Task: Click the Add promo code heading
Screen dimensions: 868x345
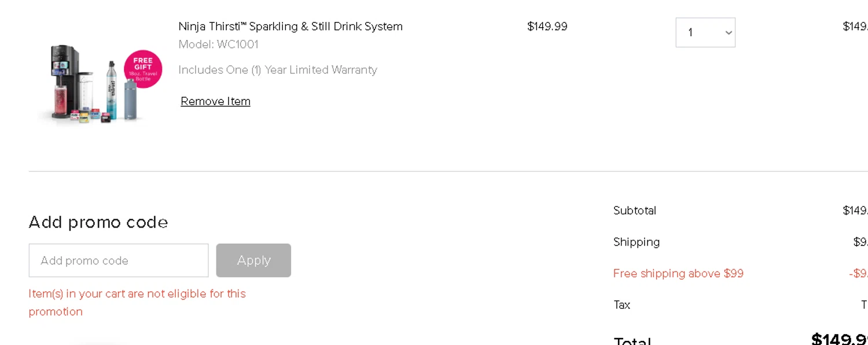Action: tap(98, 222)
